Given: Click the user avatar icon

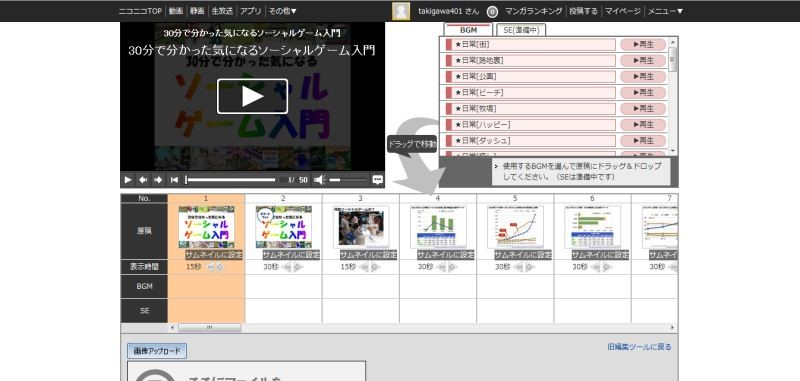Looking at the screenshot, I should (x=401, y=11).
